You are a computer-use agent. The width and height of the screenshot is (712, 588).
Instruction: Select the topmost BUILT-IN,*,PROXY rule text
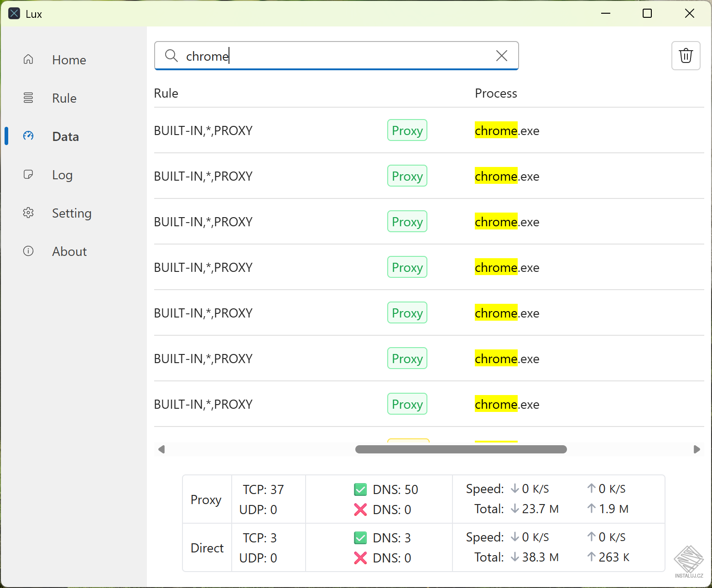(203, 130)
